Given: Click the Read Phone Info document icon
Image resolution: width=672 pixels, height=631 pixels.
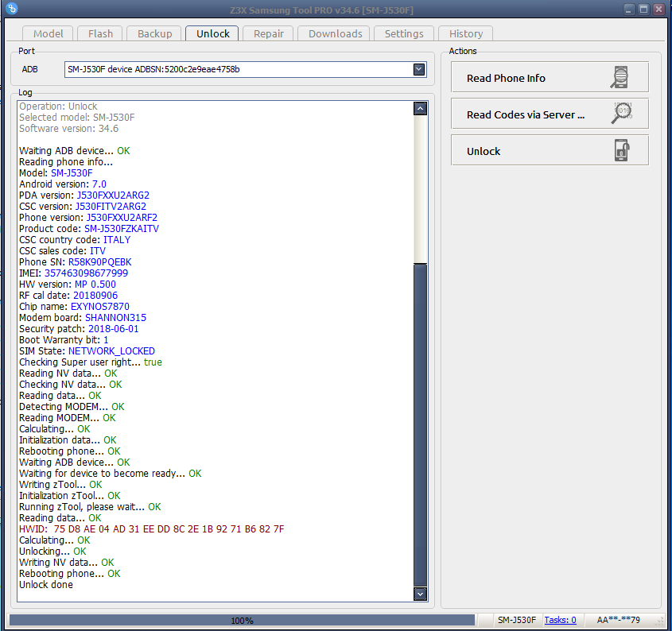Looking at the screenshot, I should (620, 78).
